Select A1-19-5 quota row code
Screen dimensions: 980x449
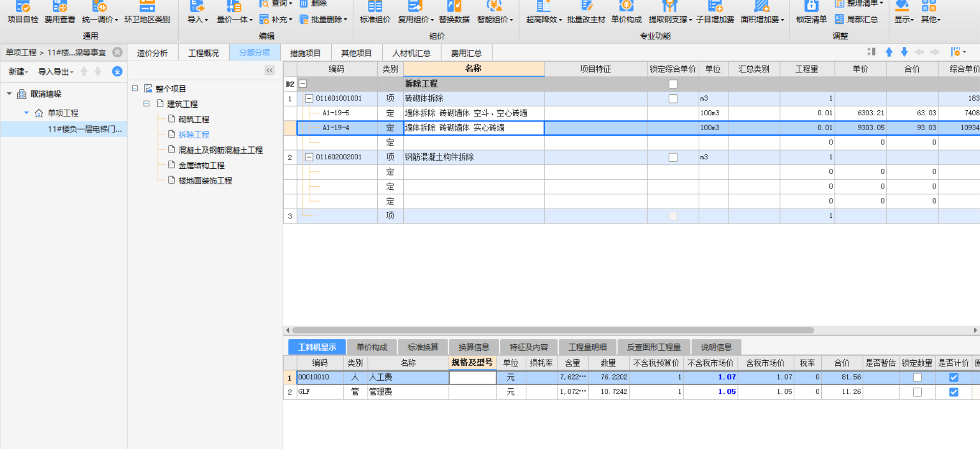pos(336,113)
